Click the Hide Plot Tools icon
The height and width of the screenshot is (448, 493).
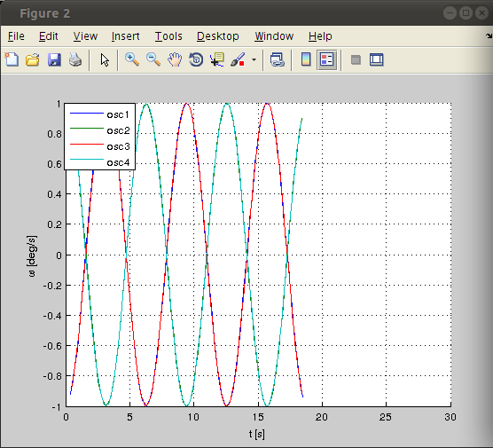(x=356, y=59)
